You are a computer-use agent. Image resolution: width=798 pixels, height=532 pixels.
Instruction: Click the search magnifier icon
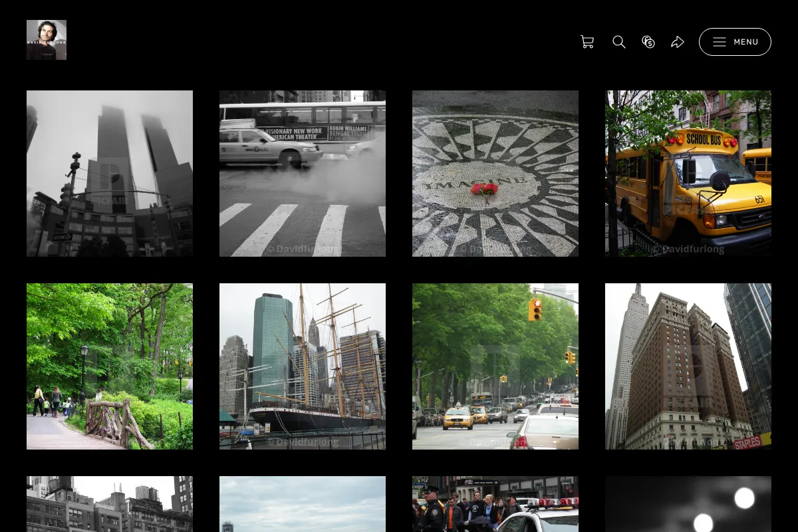pyautogui.click(x=619, y=42)
